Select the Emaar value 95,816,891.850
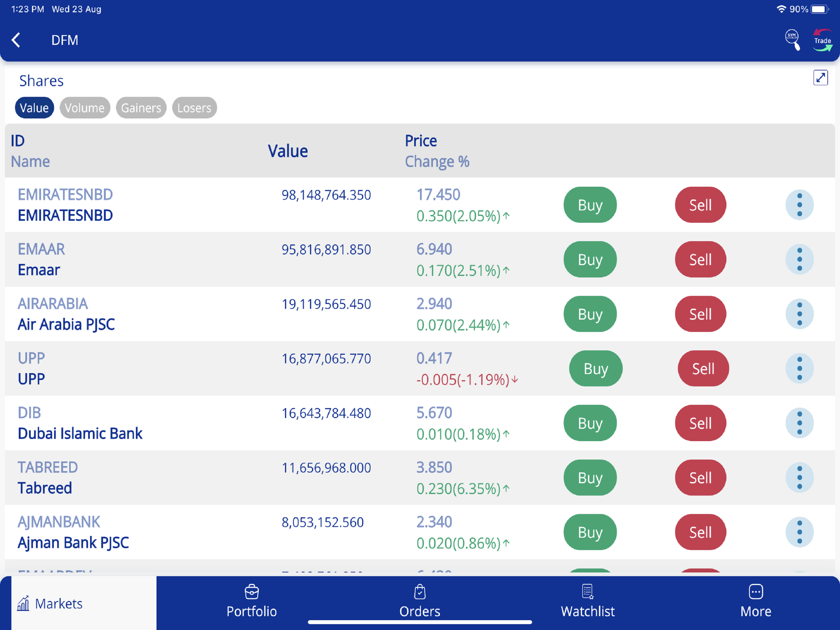 326,250
